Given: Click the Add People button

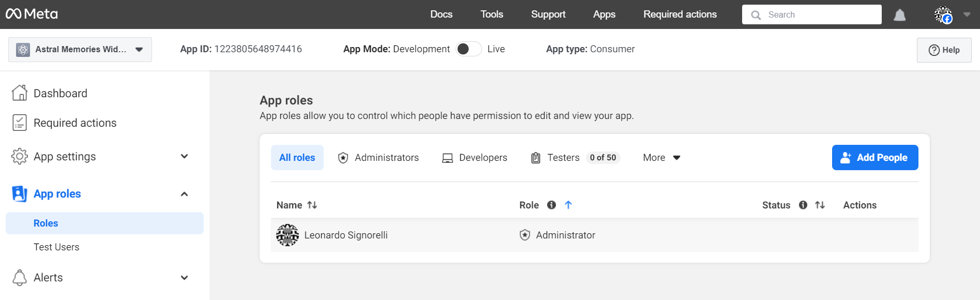Looking at the screenshot, I should click(x=875, y=158).
